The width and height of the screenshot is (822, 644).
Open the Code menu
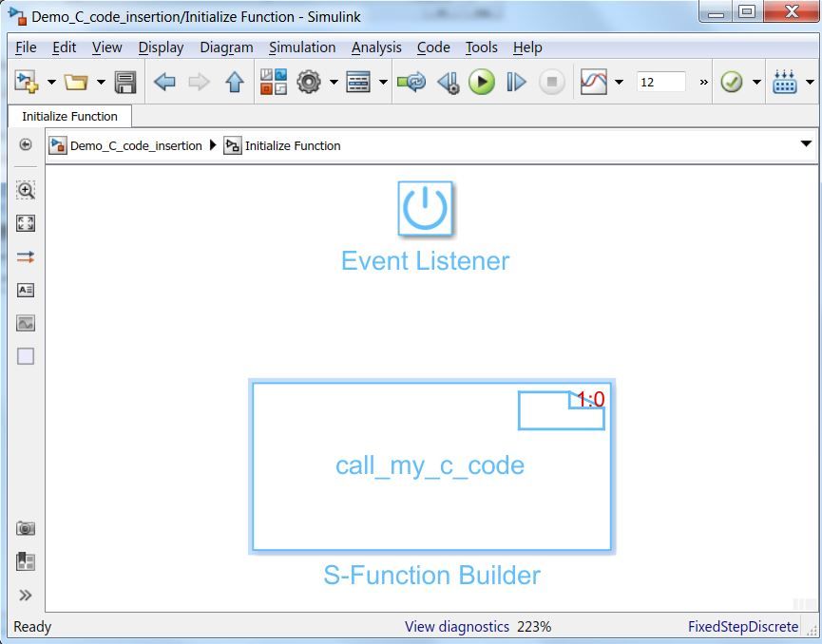[433, 47]
